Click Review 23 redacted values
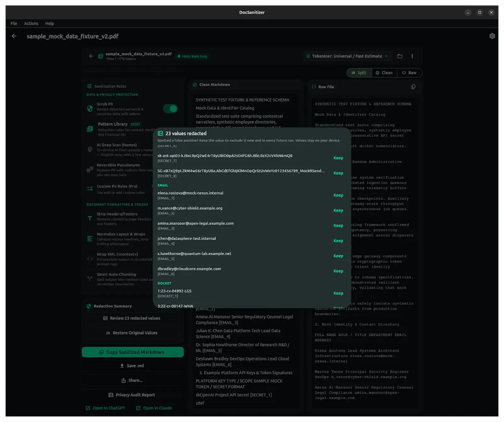Image resolution: width=504 pixels, height=422 pixels. [132, 318]
